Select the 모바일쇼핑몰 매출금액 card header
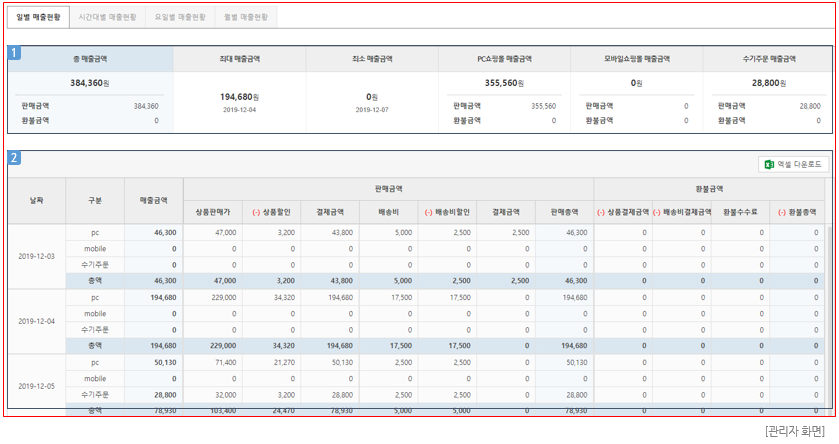Screen dimensions: 839x444 637,60
